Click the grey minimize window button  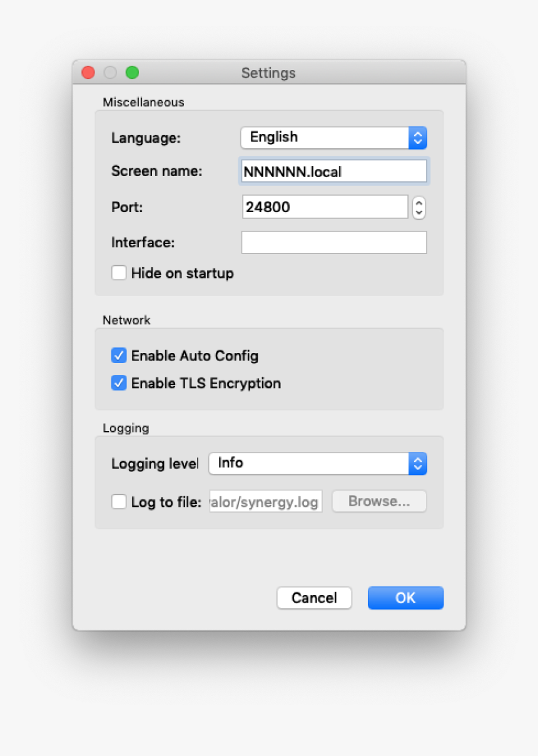tap(110, 73)
